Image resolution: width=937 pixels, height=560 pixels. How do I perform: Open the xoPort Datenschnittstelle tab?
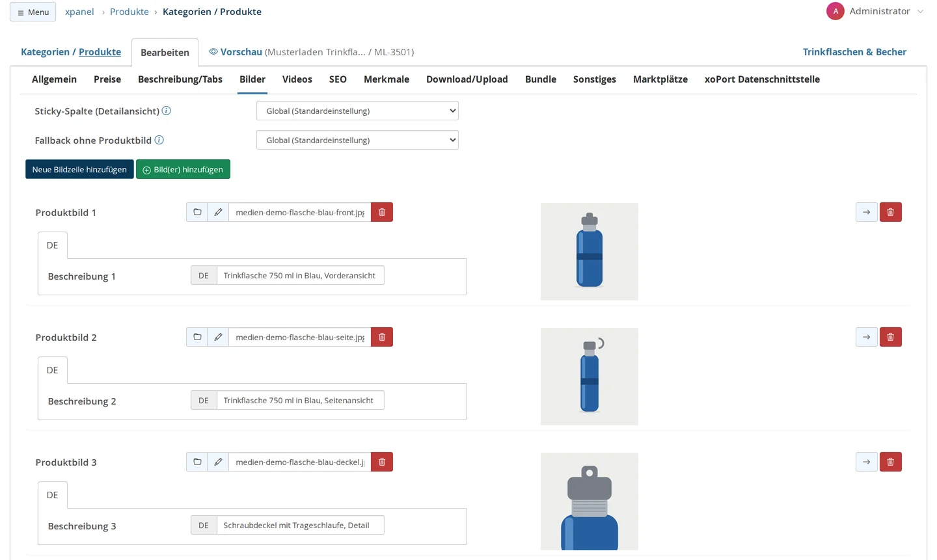click(762, 79)
